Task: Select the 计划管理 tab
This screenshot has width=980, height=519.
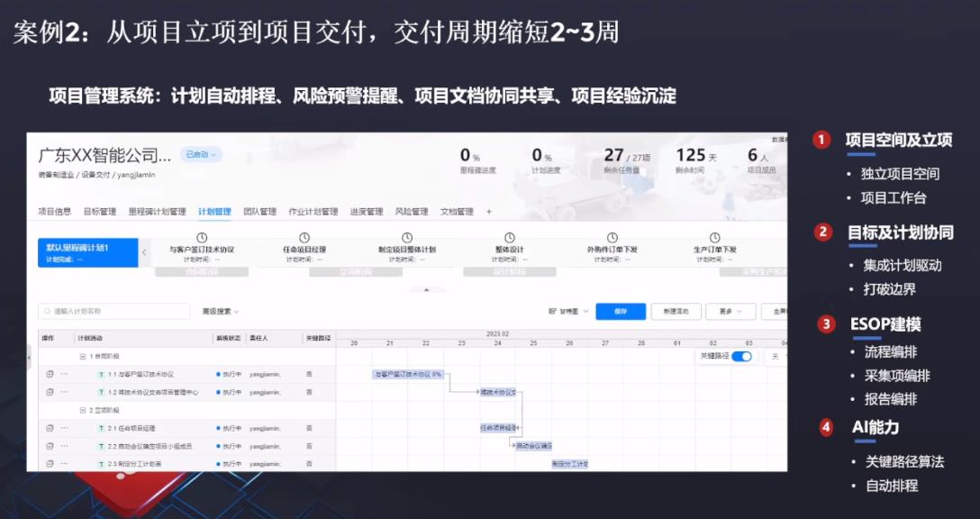Action: (x=214, y=212)
